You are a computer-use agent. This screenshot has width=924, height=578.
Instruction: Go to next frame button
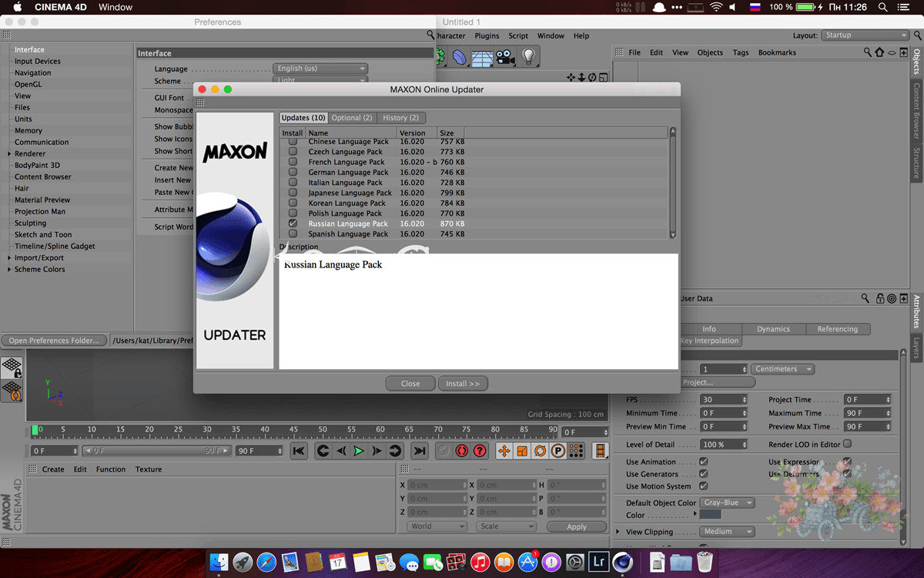[377, 451]
